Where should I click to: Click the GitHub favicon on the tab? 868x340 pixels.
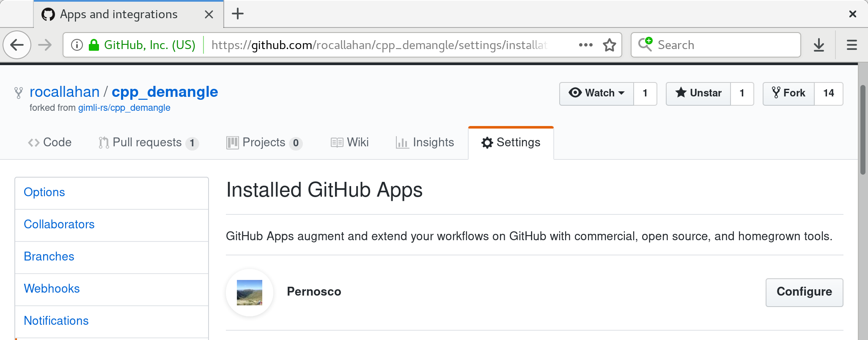coord(48,14)
